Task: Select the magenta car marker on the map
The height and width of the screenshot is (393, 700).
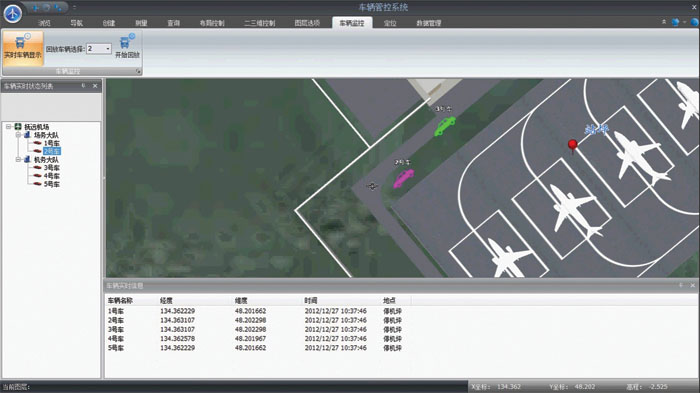Action: (x=403, y=178)
